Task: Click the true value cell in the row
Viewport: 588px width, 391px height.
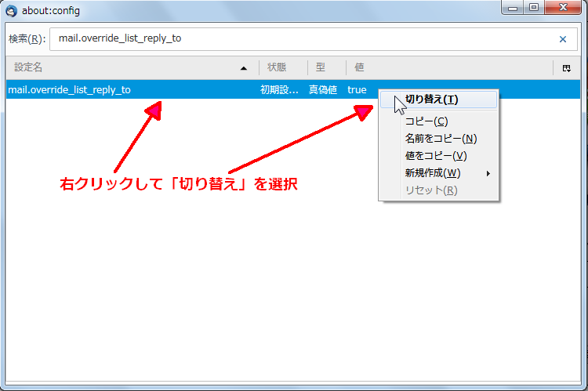Action: click(357, 90)
